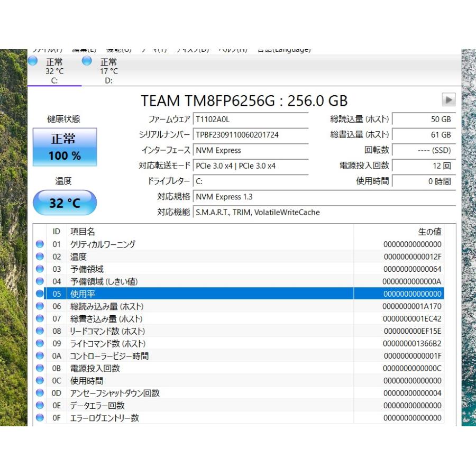Click the drive letter field showing C:
The image size is (476, 476).
[251, 181]
